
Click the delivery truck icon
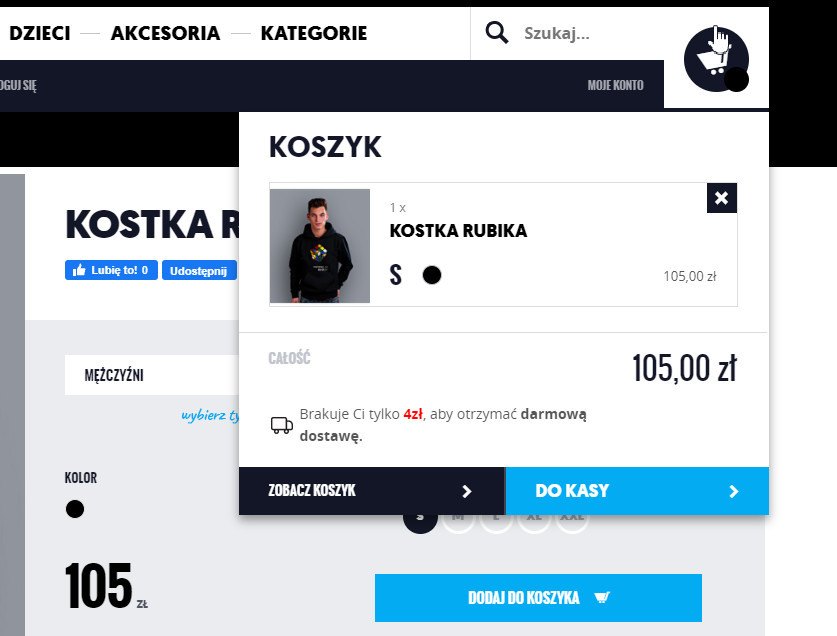tap(282, 425)
